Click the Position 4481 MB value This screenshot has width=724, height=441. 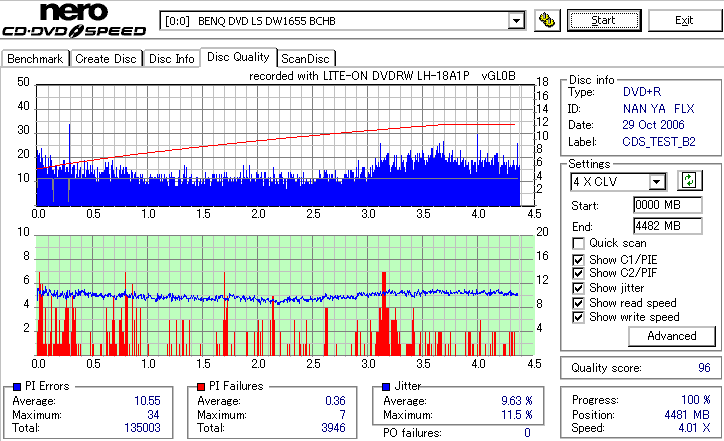(x=688, y=415)
